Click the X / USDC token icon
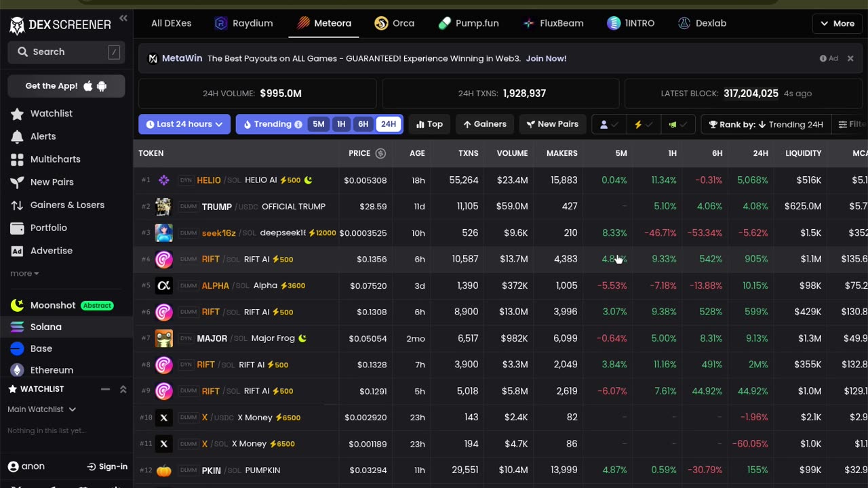Screen dimensions: 868x488 click(x=163, y=418)
